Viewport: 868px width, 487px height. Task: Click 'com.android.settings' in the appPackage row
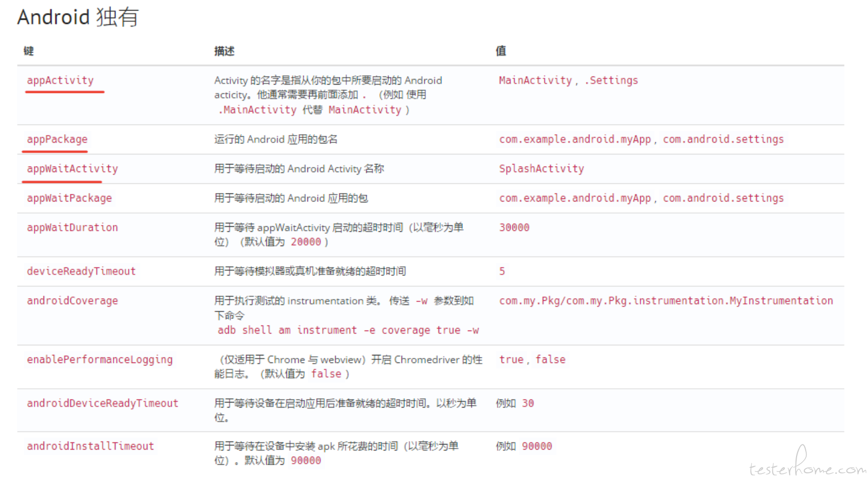tap(723, 139)
